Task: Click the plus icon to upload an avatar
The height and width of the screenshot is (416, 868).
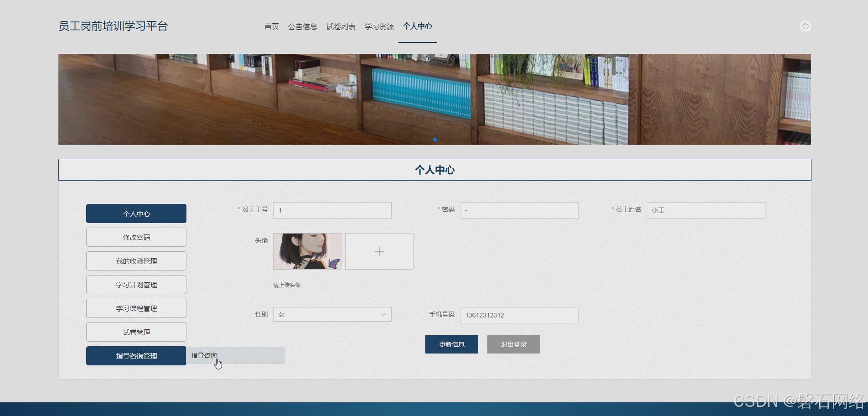Action: pyautogui.click(x=379, y=251)
